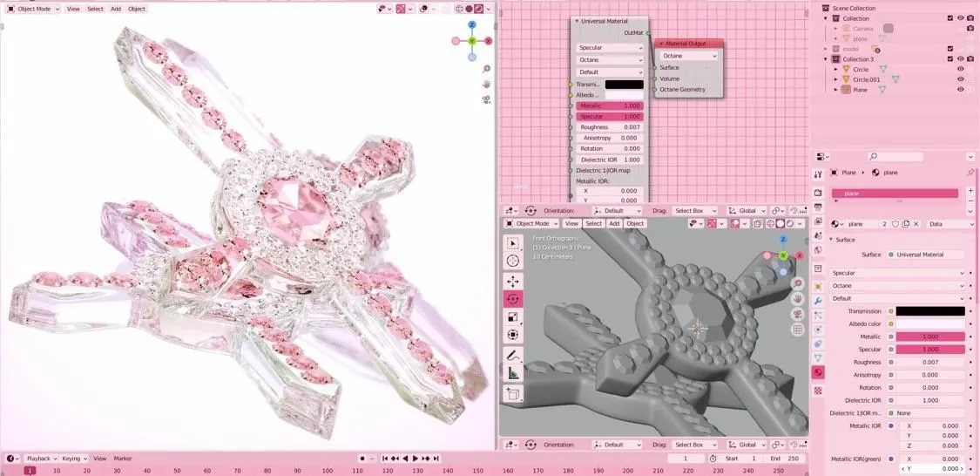Activate the 3D Cursor tool
980x476 pixels.
[512, 261]
